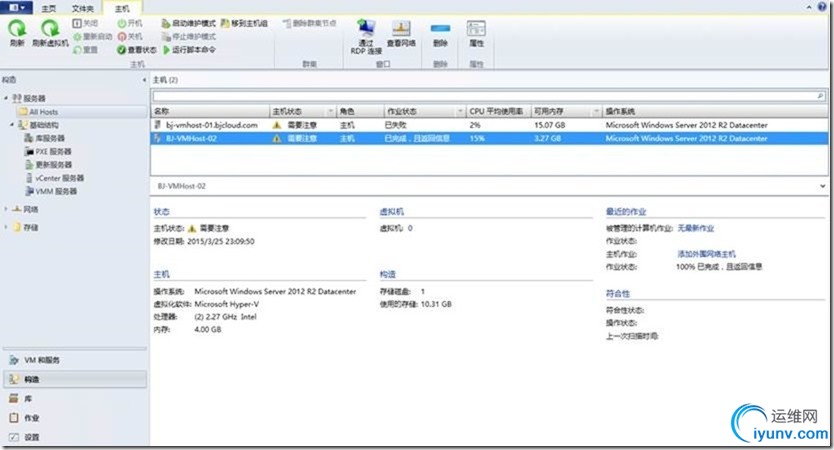The height and width of the screenshot is (450, 834).
Task: Open the VM 和服务 workspace
Action: tap(74, 360)
